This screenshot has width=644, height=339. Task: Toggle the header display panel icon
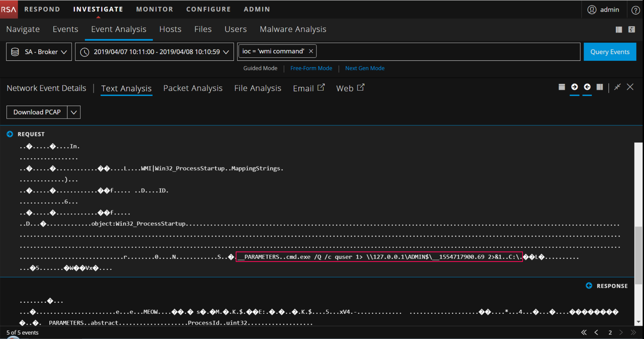[562, 87]
